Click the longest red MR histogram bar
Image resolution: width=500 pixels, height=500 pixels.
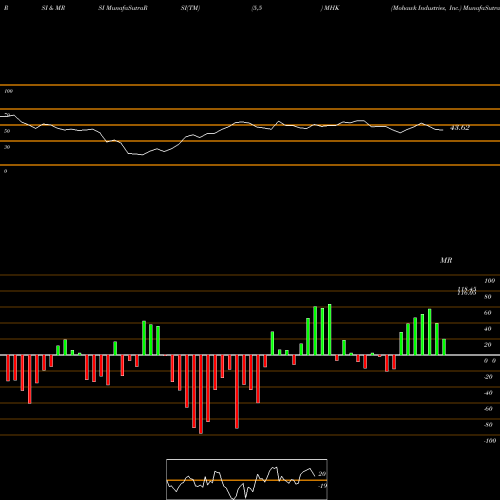(201, 394)
